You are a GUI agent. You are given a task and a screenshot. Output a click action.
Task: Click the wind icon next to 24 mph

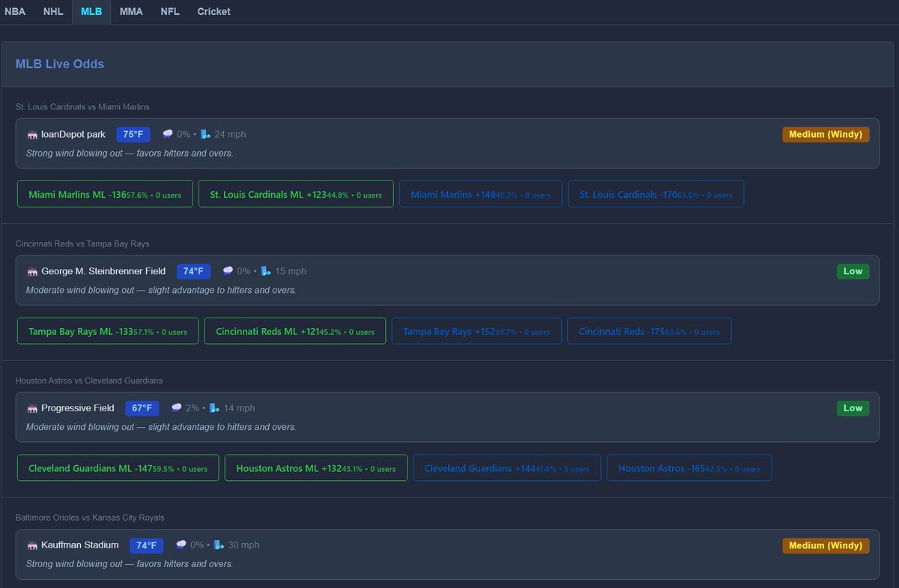point(205,134)
